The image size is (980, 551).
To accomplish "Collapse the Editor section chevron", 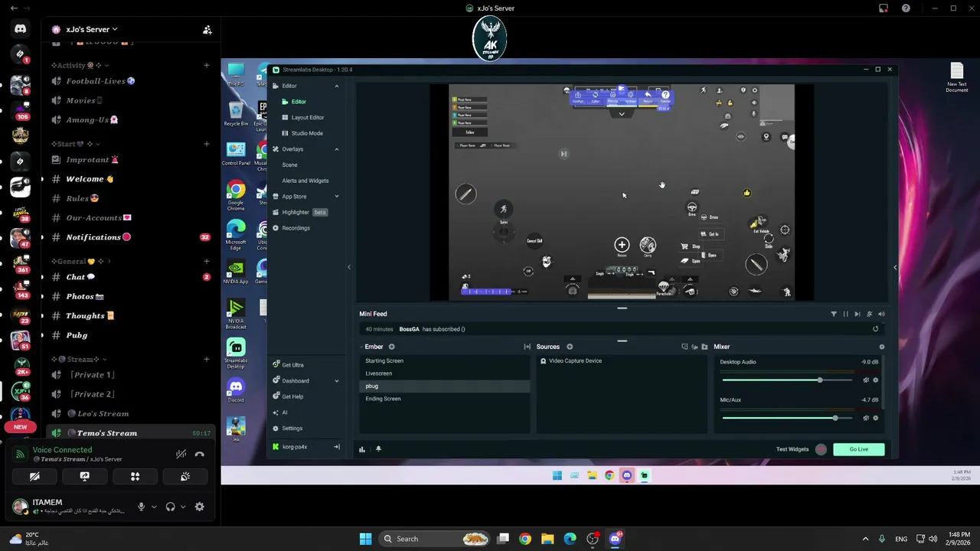I will point(336,86).
